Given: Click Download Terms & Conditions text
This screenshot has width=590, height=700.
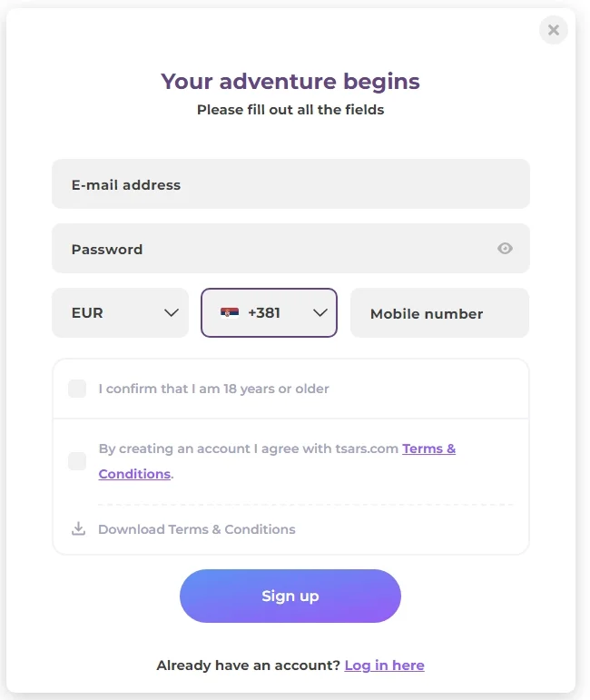Looking at the screenshot, I should coord(197,529).
